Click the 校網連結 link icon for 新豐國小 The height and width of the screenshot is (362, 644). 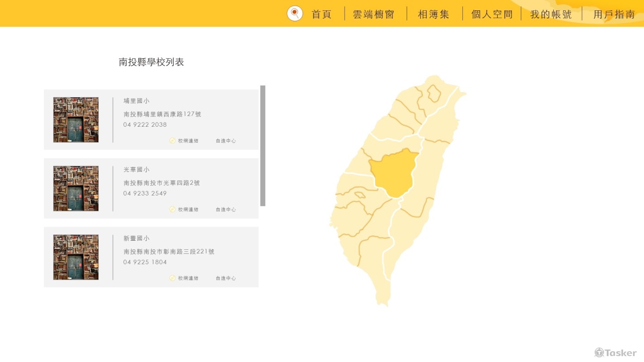pos(173,278)
